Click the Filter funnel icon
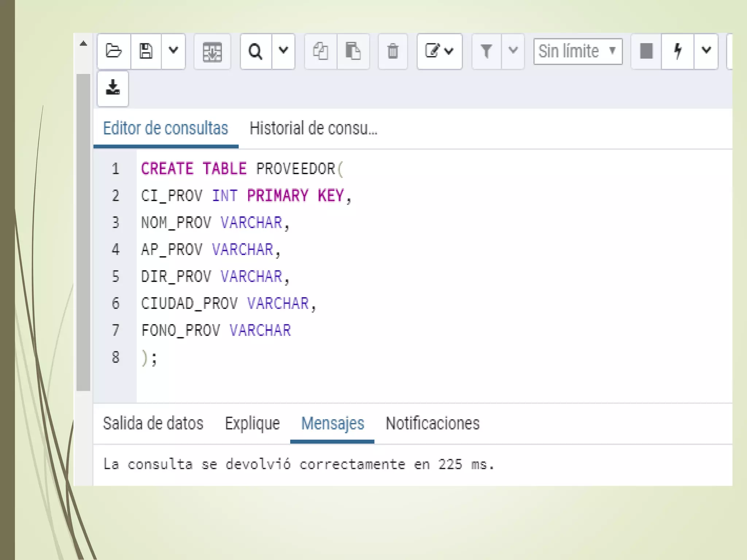Image resolution: width=747 pixels, height=560 pixels. (486, 51)
